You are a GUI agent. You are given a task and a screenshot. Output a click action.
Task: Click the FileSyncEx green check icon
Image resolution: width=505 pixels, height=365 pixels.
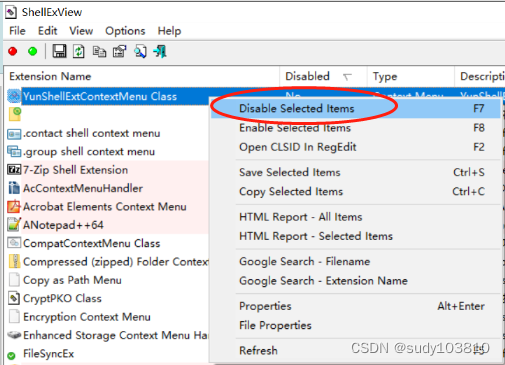pyautogui.click(x=11, y=356)
